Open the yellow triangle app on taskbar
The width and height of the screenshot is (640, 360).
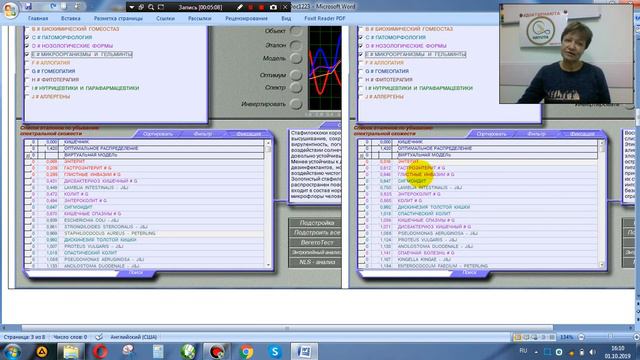click(x=42, y=351)
